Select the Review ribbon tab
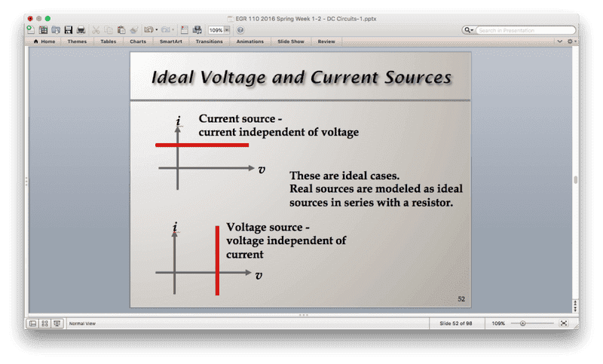This screenshot has width=603, height=364. pos(326,41)
